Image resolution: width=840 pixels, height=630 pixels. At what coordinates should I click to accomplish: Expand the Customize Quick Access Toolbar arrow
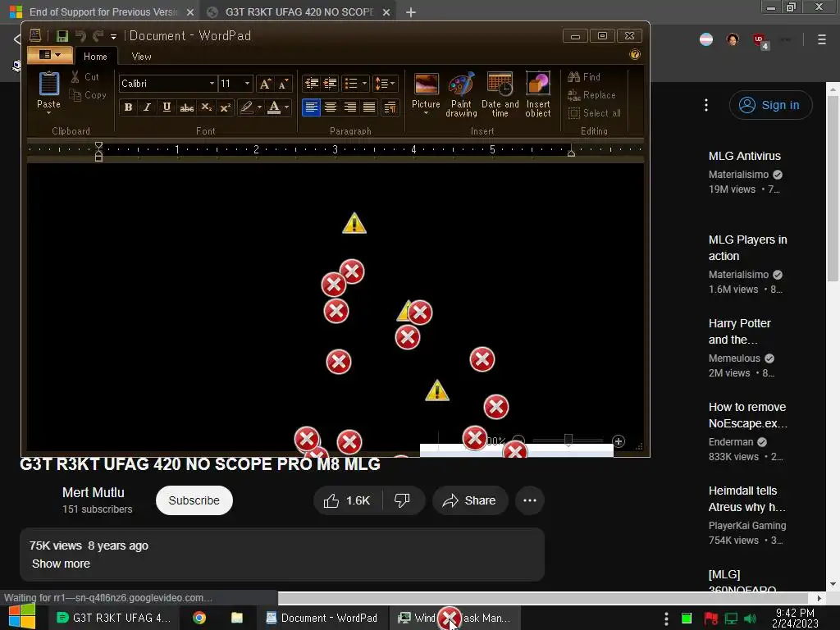(113, 36)
